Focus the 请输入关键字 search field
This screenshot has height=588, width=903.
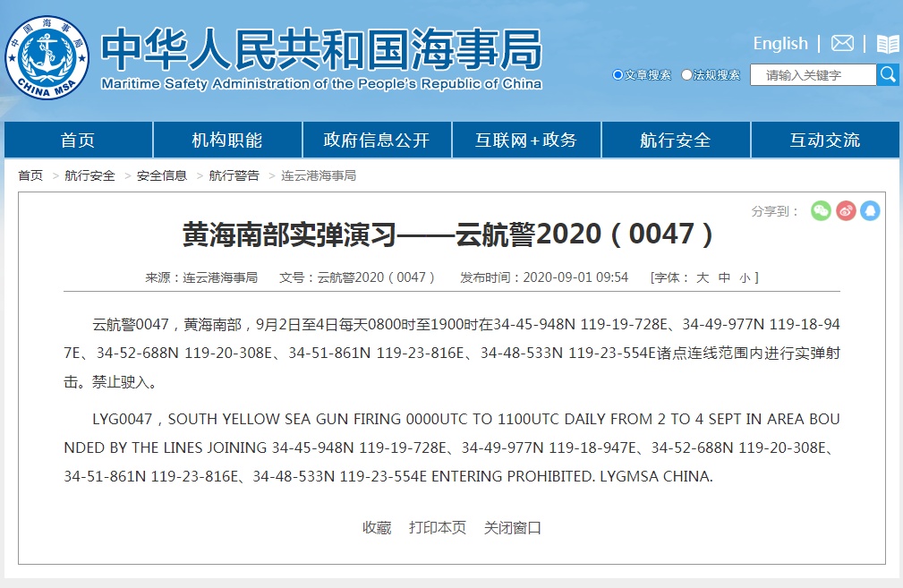(813, 75)
